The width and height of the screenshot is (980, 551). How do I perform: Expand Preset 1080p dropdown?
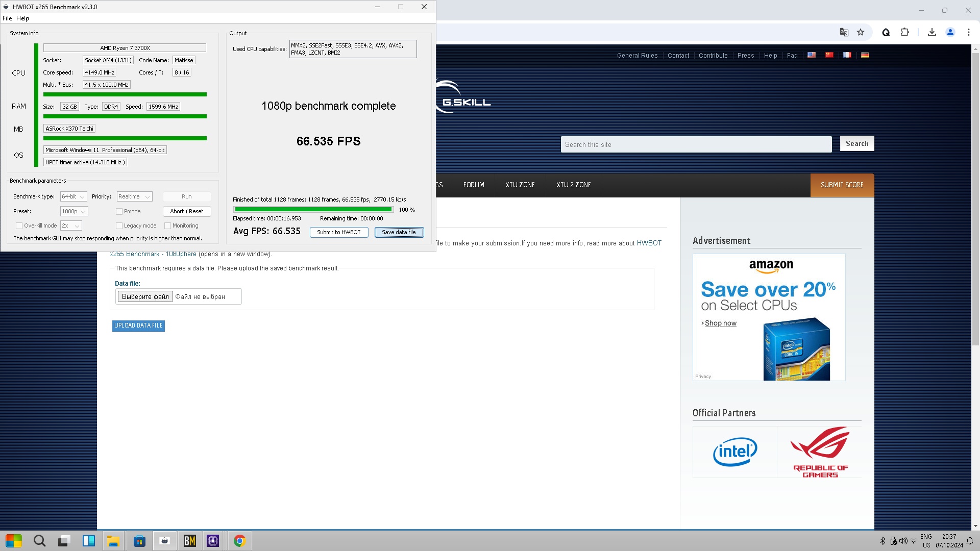point(74,211)
